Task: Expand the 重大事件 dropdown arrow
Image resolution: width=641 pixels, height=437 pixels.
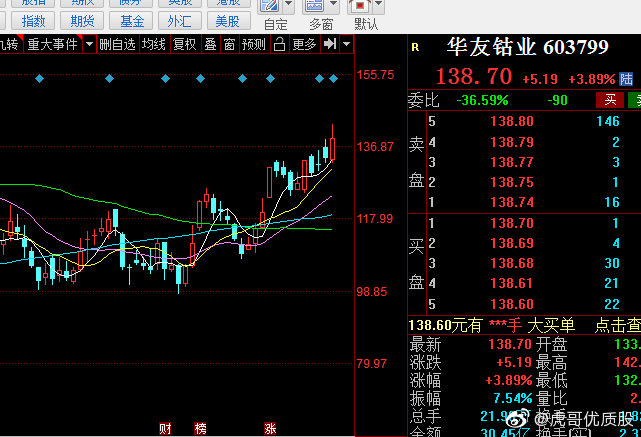Action: pyautogui.click(x=90, y=44)
